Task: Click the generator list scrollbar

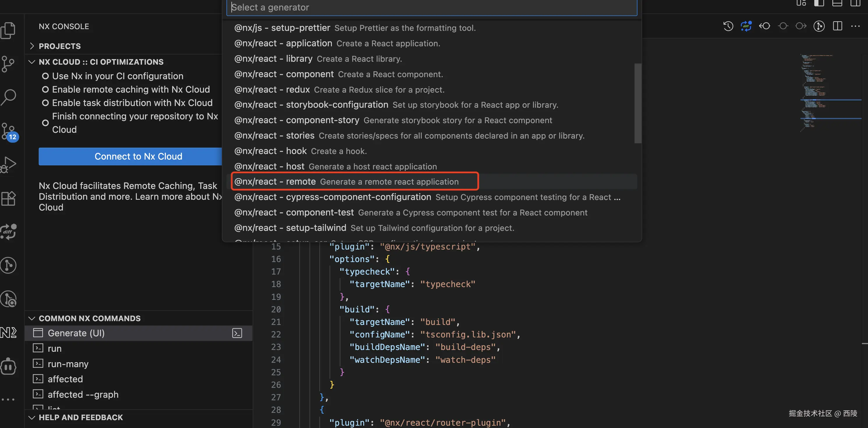Action: pyautogui.click(x=637, y=103)
